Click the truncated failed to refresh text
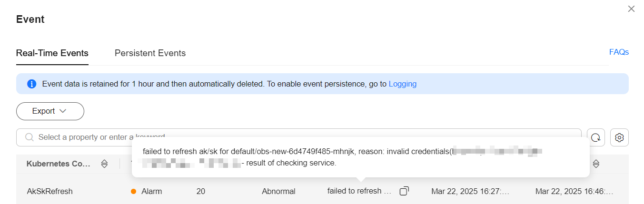The width and height of the screenshot is (644, 204). 359,191
